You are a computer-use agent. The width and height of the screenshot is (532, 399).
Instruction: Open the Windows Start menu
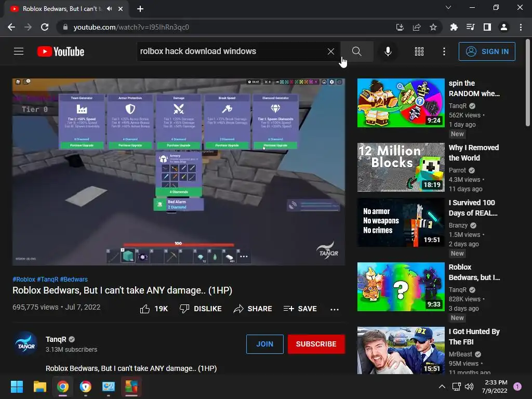[17, 387]
